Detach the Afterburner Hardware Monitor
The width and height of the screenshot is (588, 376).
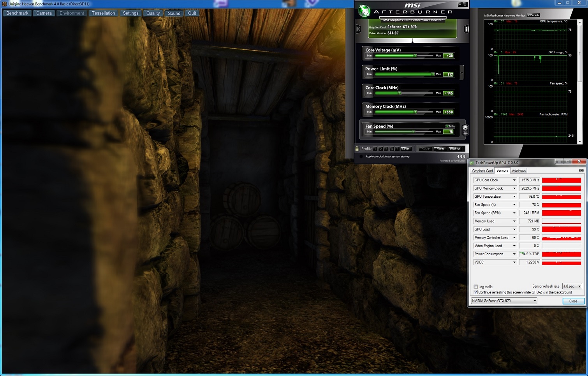(x=533, y=15)
